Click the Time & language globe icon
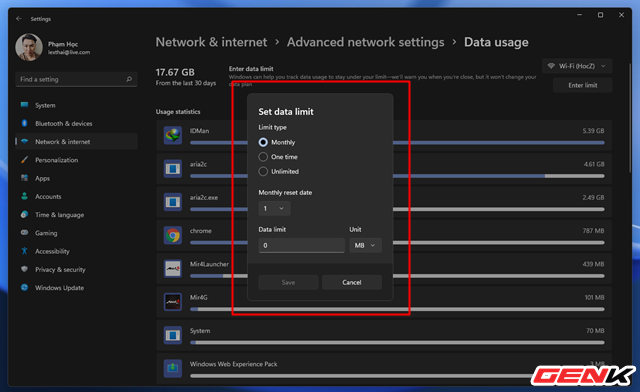 pos(24,214)
